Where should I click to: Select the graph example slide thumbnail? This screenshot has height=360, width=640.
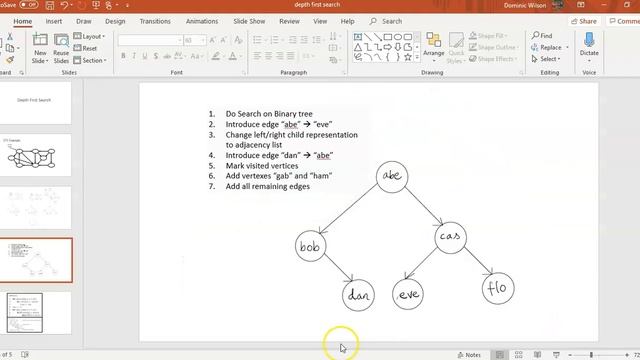[x=35, y=156]
